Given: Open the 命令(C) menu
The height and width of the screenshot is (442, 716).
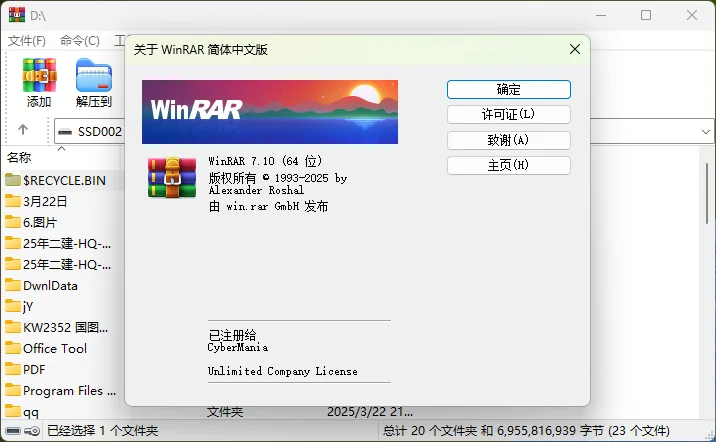Looking at the screenshot, I should coord(80,41).
